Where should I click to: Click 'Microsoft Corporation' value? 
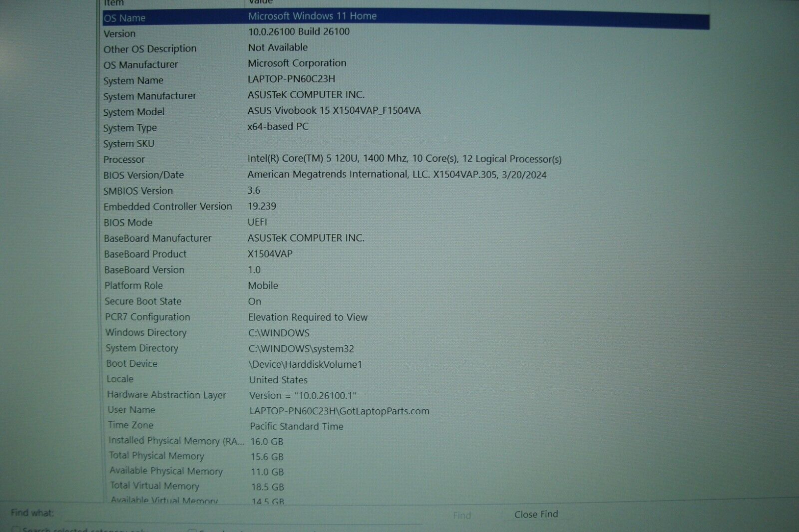(297, 63)
